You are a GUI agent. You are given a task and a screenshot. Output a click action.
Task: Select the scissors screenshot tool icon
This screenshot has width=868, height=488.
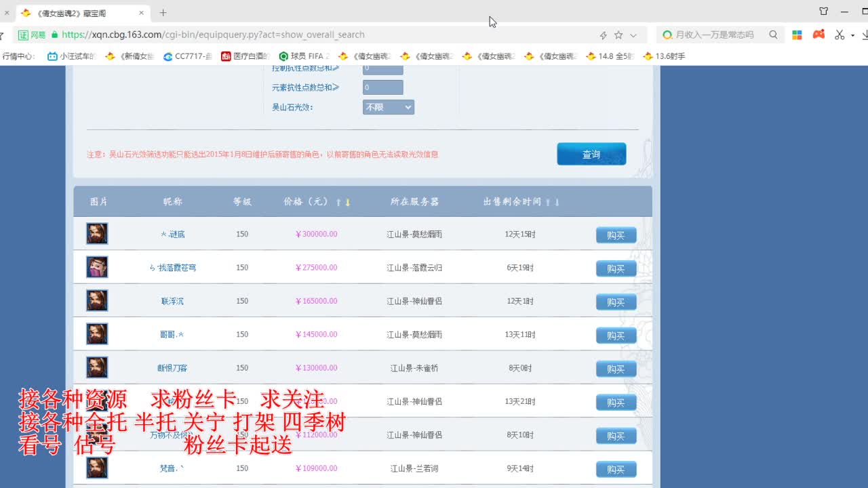[x=838, y=34]
